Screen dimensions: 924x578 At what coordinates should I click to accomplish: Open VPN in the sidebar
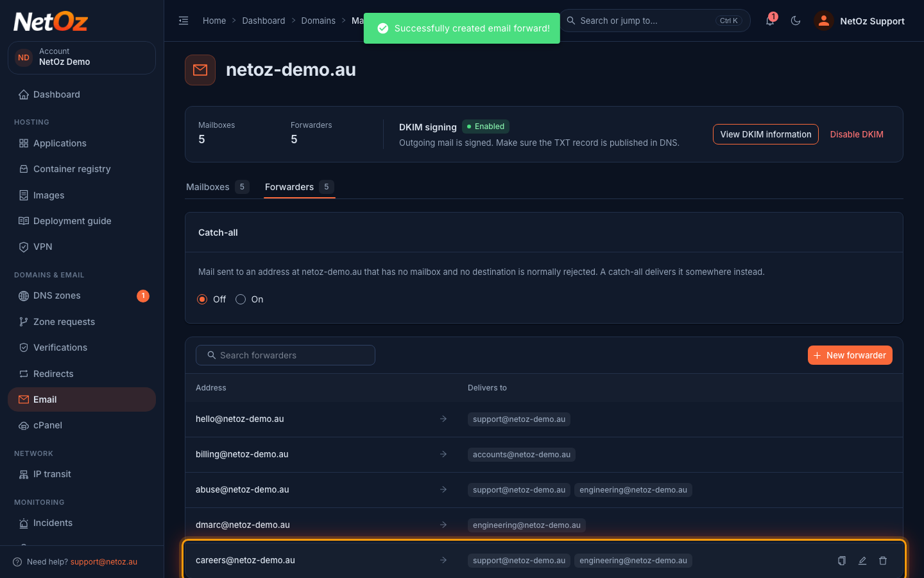pyautogui.click(x=81, y=247)
